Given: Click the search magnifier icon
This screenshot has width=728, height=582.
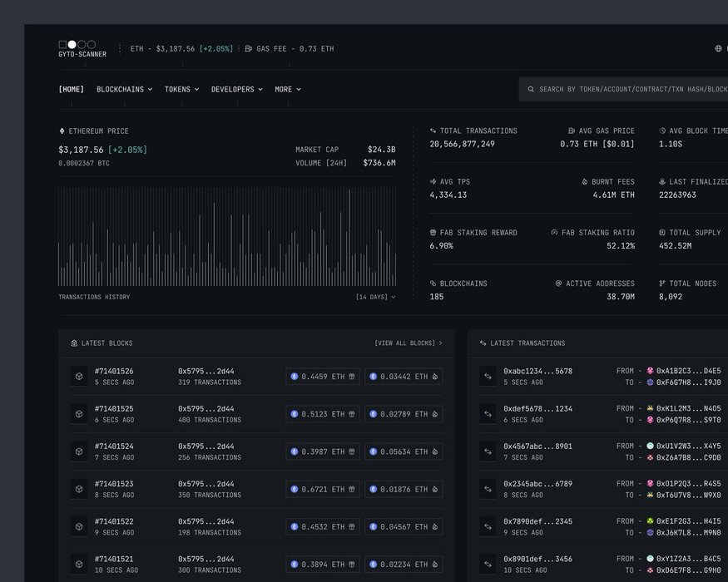Looking at the screenshot, I should click(x=530, y=89).
